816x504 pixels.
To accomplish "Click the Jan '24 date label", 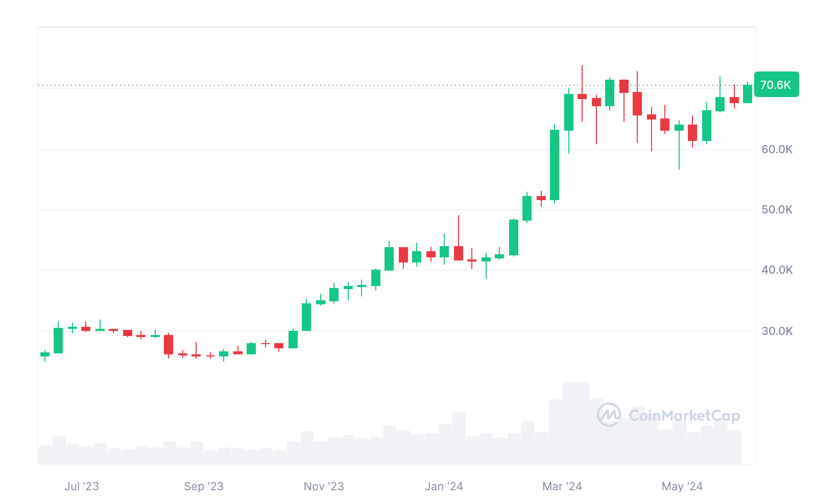I will click(444, 486).
